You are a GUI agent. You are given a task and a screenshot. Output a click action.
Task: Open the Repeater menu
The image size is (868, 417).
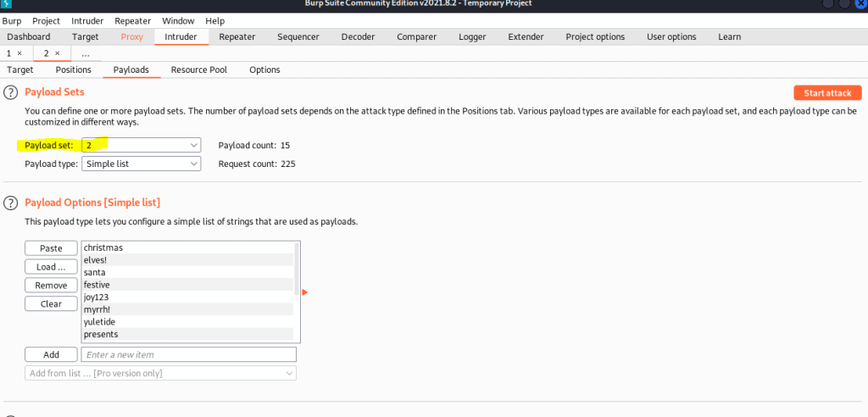133,21
